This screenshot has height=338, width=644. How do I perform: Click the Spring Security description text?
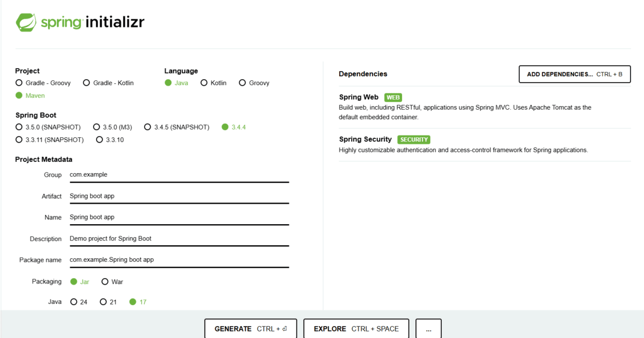tap(464, 150)
